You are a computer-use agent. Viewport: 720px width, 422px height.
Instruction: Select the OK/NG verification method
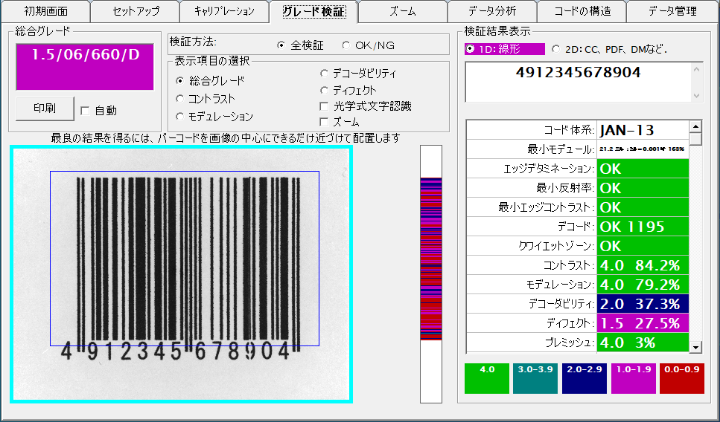point(346,45)
